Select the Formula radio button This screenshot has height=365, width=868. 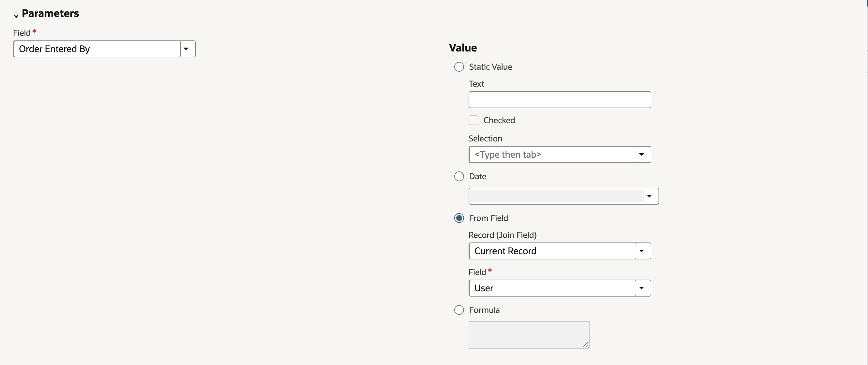[x=459, y=310]
